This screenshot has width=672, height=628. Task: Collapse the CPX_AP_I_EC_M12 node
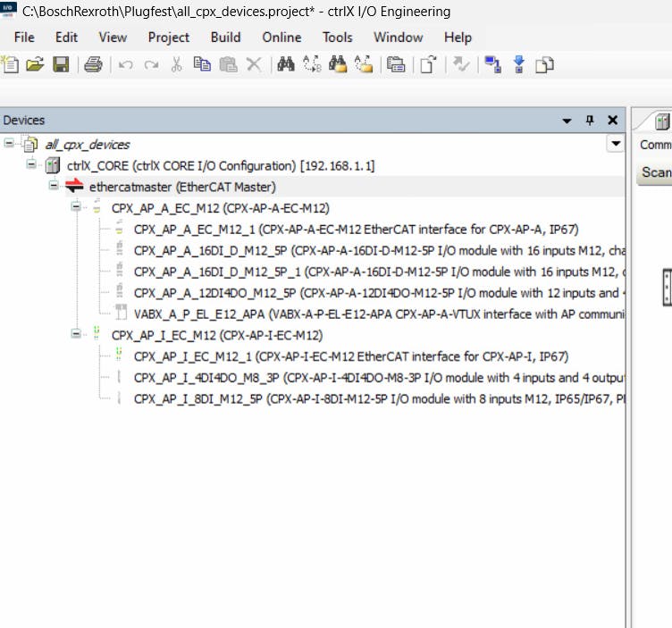[x=76, y=334]
